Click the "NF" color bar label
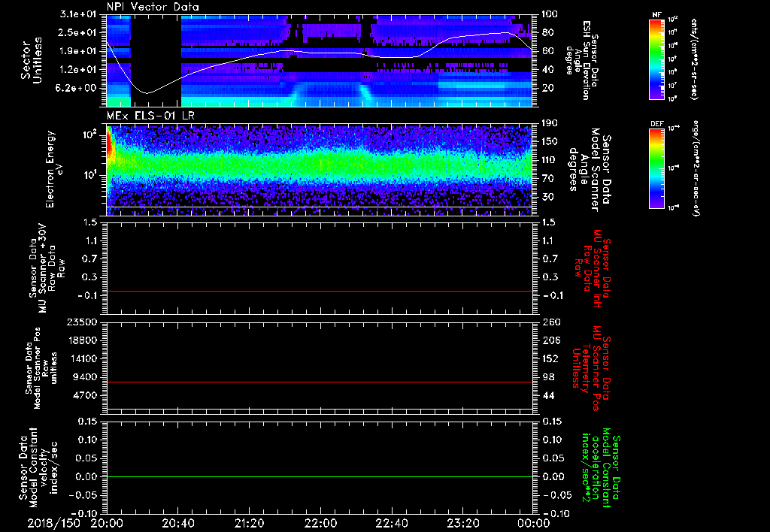Image resolution: width=770 pixels, height=532 pixels. click(x=657, y=15)
